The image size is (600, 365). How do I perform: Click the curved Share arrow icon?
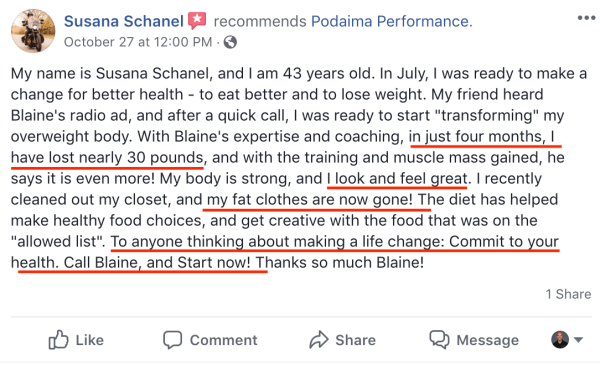point(319,340)
